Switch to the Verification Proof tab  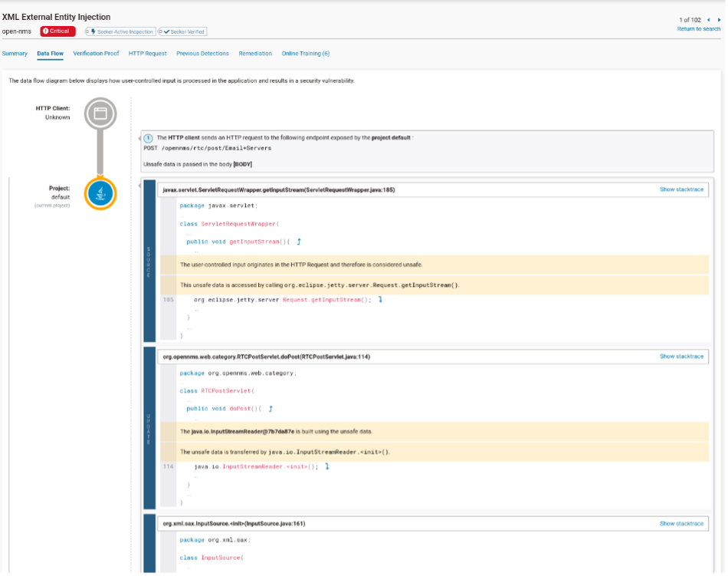pos(96,54)
